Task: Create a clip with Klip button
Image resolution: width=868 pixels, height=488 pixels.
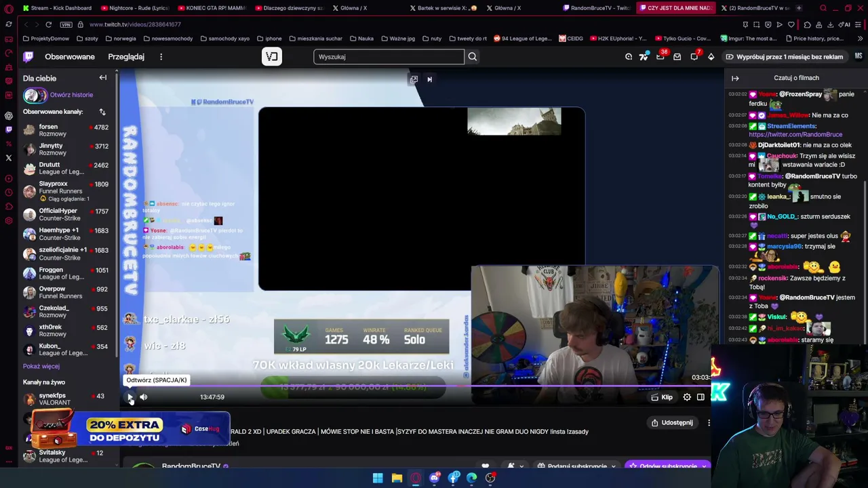Action: click(x=662, y=397)
